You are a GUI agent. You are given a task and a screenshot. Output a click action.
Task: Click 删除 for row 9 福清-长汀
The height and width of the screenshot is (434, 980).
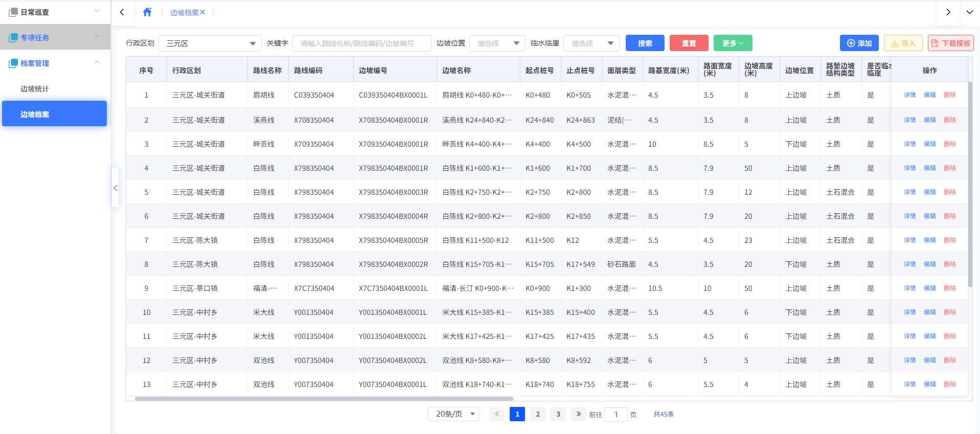(950, 288)
